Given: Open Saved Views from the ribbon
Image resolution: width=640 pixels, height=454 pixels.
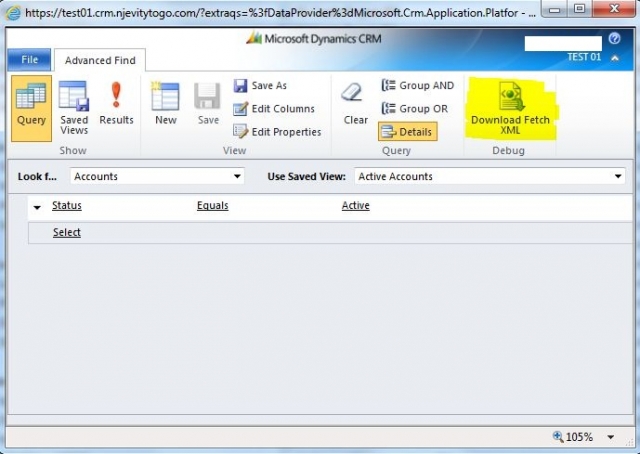Looking at the screenshot, I should 74,108.
